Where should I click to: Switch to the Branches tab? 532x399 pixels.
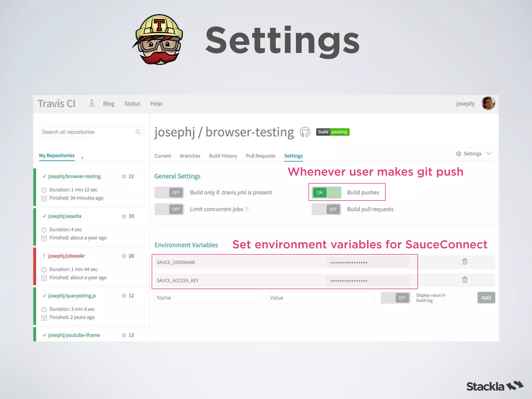coord(190,156)
